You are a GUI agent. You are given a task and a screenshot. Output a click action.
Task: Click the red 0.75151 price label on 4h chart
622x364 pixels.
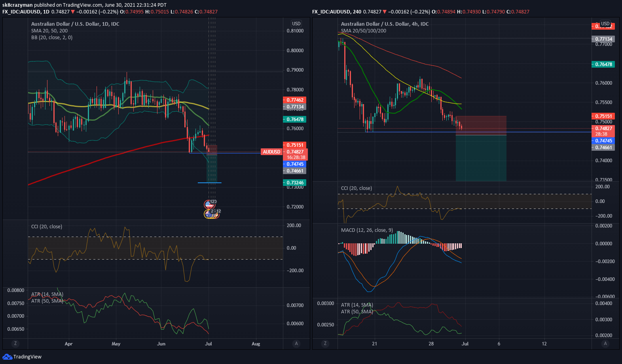click(603, 116)
